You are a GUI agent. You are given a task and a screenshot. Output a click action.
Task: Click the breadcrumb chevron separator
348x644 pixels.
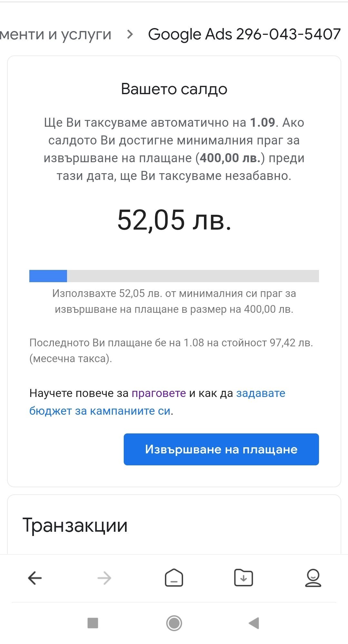130,34
